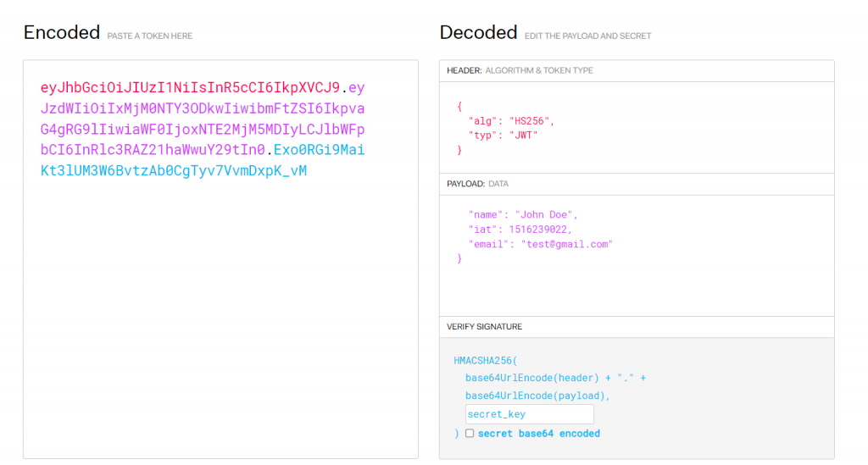
Task: Select the Verify Signature section title
Action: [x=484, y=326]
